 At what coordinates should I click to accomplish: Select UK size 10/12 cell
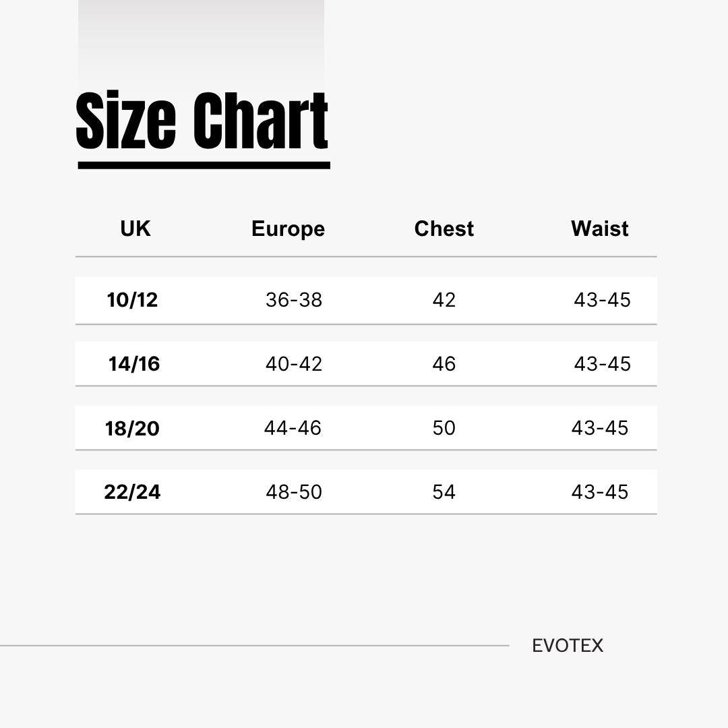[x=132, y=300]
